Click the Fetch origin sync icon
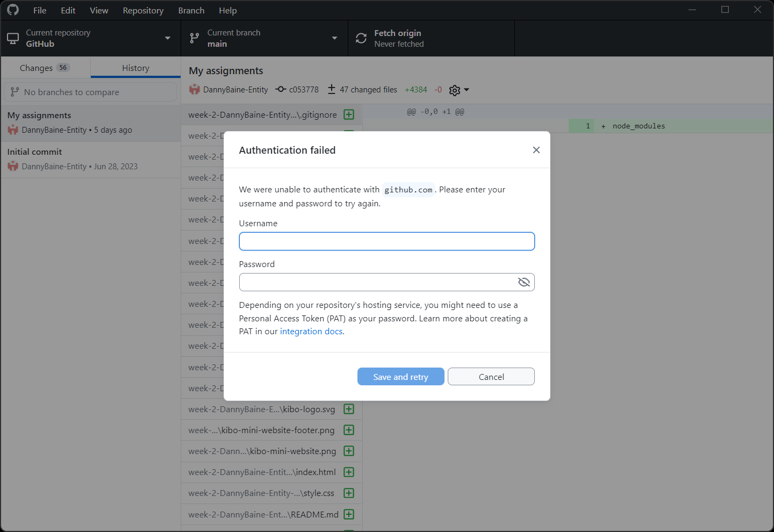774x532 pixels. pos(361,38)
